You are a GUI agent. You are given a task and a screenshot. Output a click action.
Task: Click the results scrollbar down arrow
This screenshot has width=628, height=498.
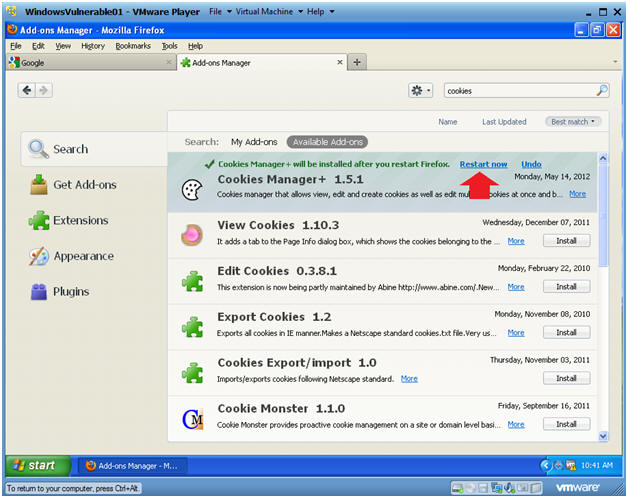pos(603,436)
